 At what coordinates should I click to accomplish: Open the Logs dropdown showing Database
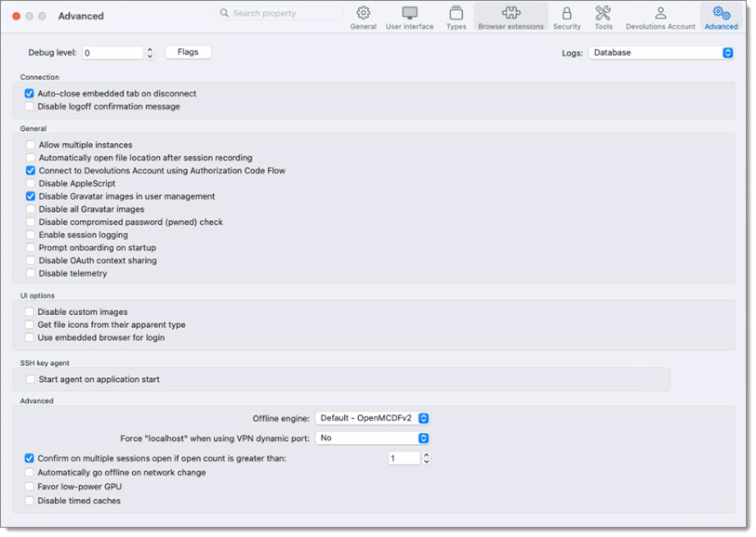(x=662, y=53)
